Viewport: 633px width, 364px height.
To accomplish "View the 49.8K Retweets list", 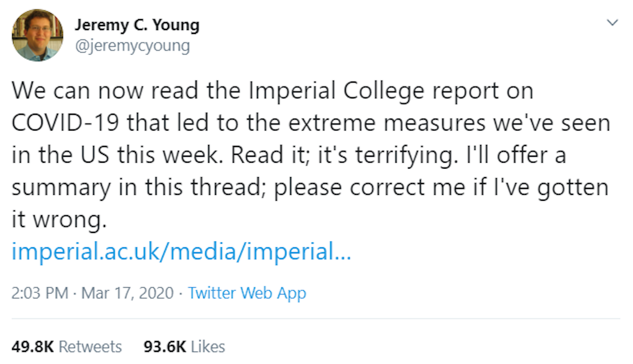I will (x=67, y=346).
